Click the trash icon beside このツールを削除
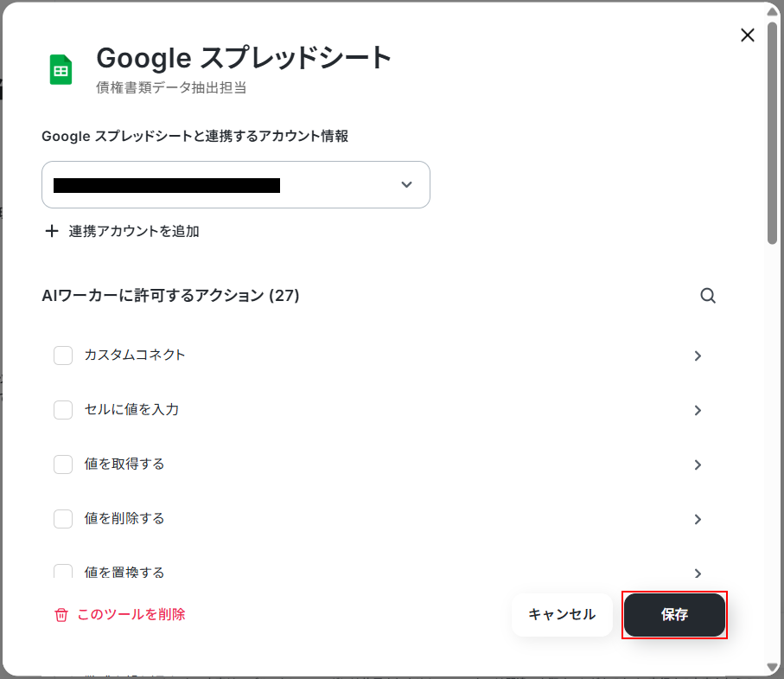Viewport: 784px width, 679px height. pyautogui.click(x=61, y=614)
